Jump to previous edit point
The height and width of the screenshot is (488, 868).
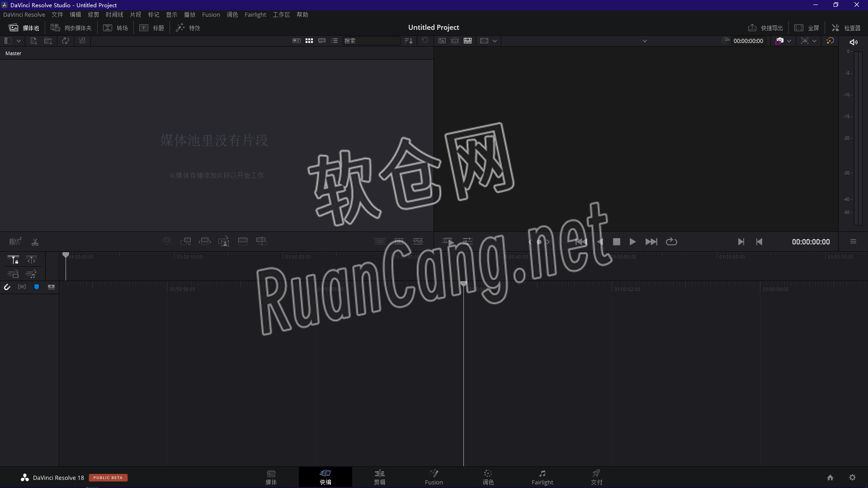tap(759, 242)
